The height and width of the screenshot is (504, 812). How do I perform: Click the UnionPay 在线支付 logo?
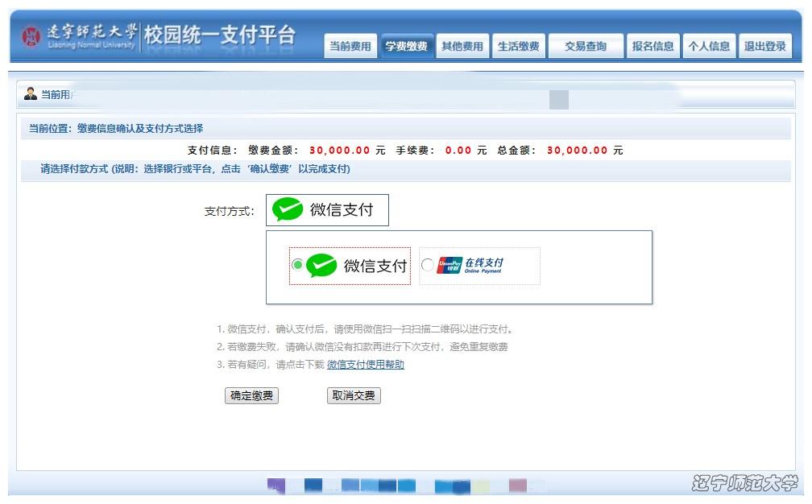pyautogui.click(x=471, y=266)
